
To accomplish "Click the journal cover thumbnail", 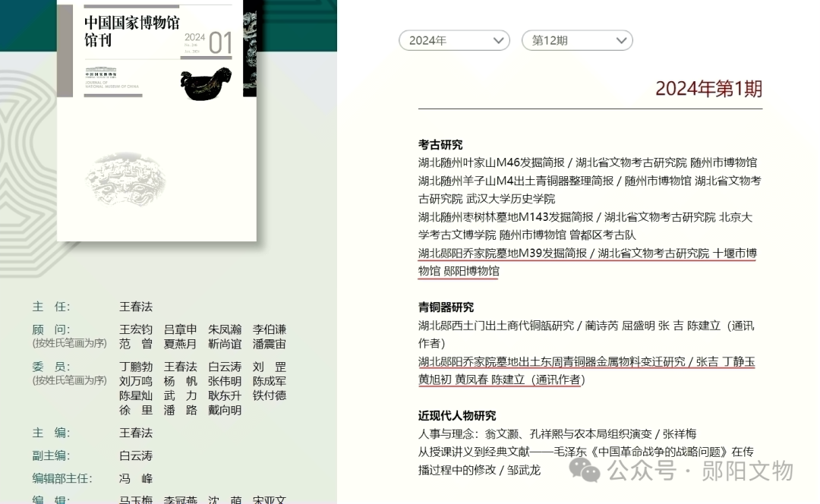I will point(156,125).
